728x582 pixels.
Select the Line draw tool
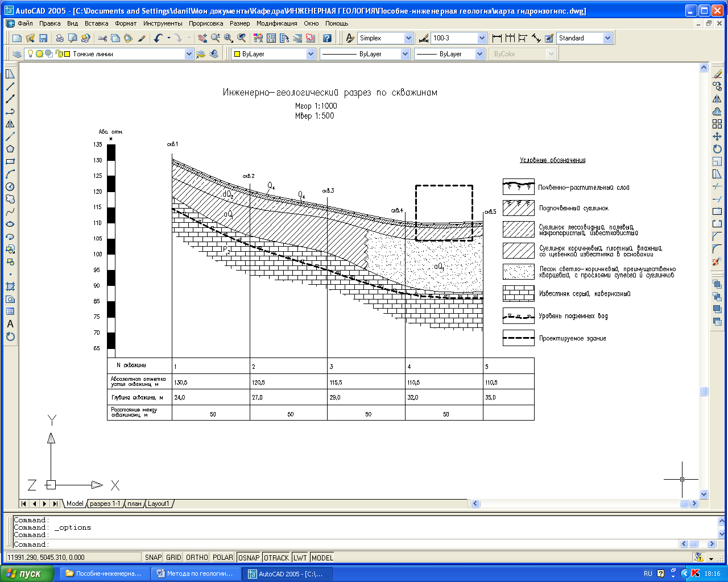pos(10,86)
